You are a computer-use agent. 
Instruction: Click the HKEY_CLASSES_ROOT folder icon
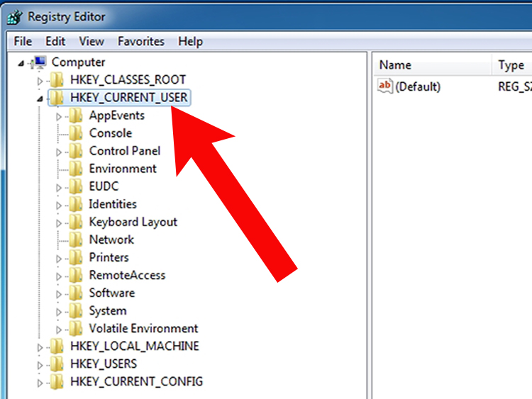[x=57, y=79]
